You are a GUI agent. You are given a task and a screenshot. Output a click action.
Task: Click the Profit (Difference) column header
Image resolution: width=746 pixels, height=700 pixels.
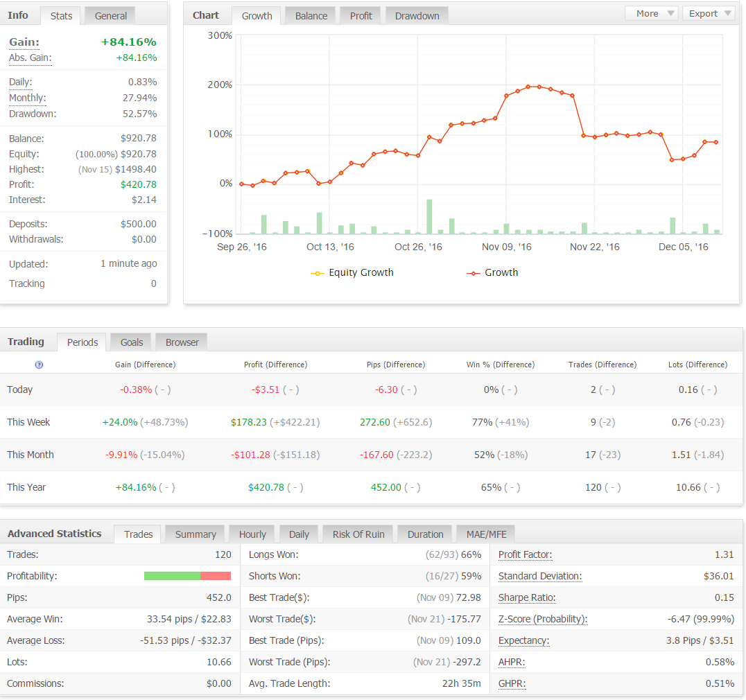point(275,365)
